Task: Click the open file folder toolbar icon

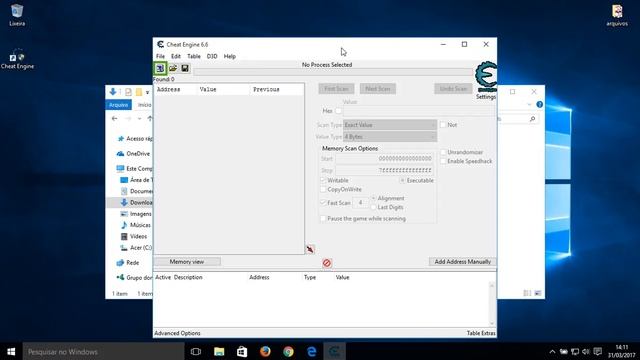Action: click(173, 68)
